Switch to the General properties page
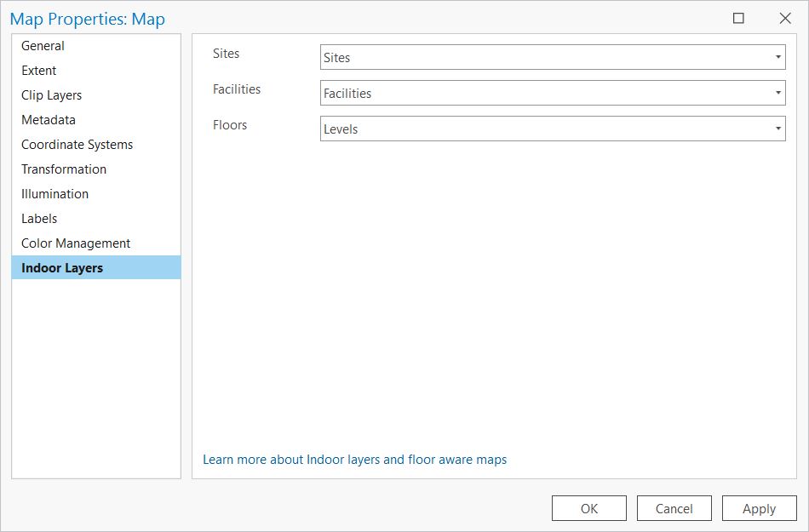 point(43,46)
